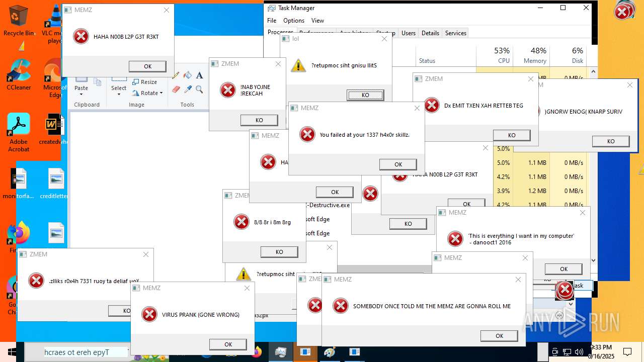Click the Task Manager scrollbar down arrow
The height and width of the screenshot is (362, 644).
593,260
